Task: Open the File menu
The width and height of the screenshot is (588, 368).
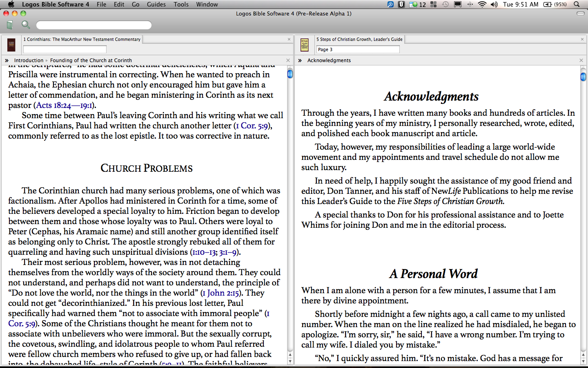Action: pyautogui.click(x=102, y=4)
